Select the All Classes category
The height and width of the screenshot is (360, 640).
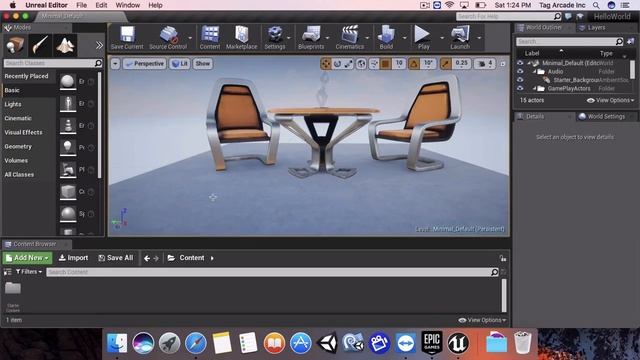point(29,174)
